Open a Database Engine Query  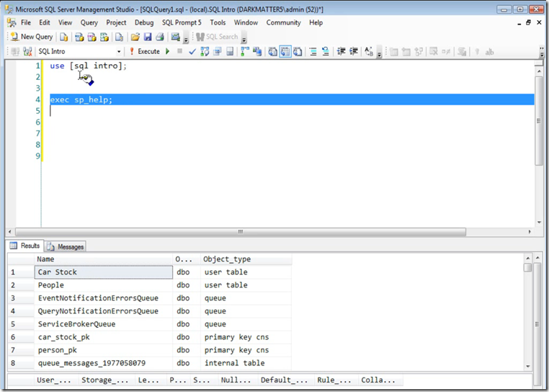tap(64, 37)
